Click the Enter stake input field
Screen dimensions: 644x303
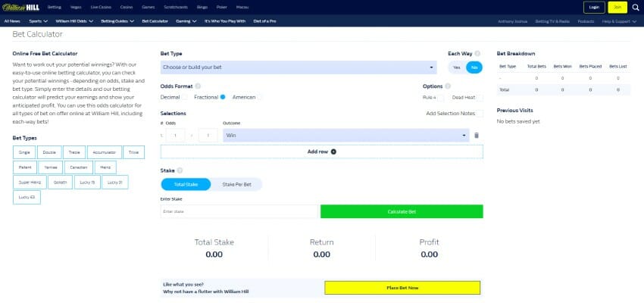[x=239, y=211]
